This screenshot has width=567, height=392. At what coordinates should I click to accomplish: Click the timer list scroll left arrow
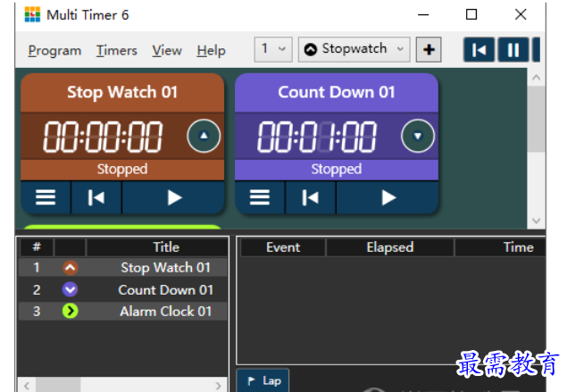[x=27, y=386]
